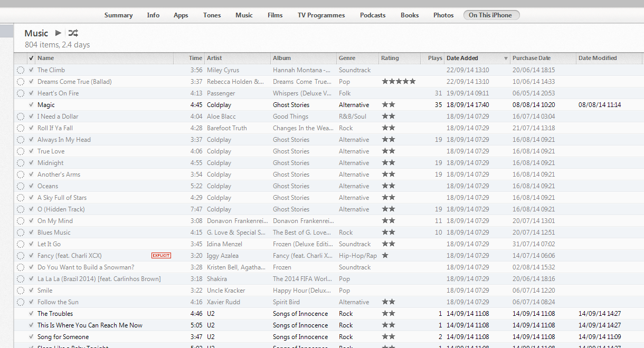Open the Summary tab
Screen dimensions: 644x348
(x=118, y=15)
